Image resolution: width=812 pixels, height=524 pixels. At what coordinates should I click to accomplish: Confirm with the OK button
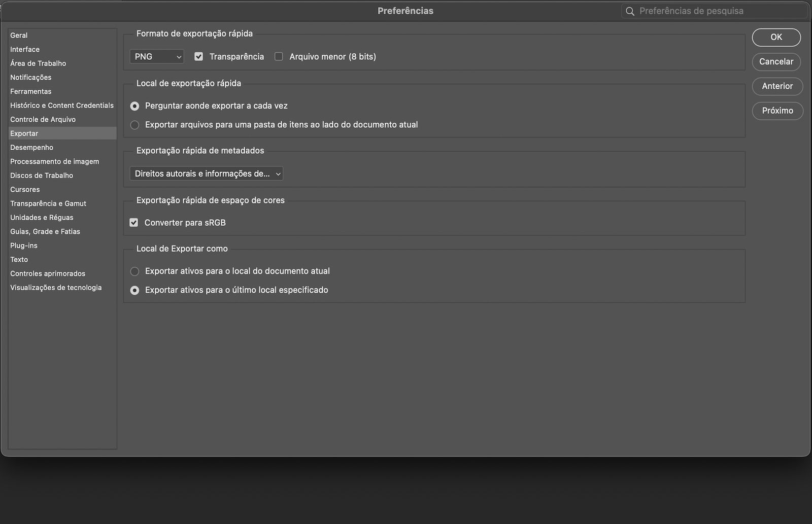click(776, 37)
